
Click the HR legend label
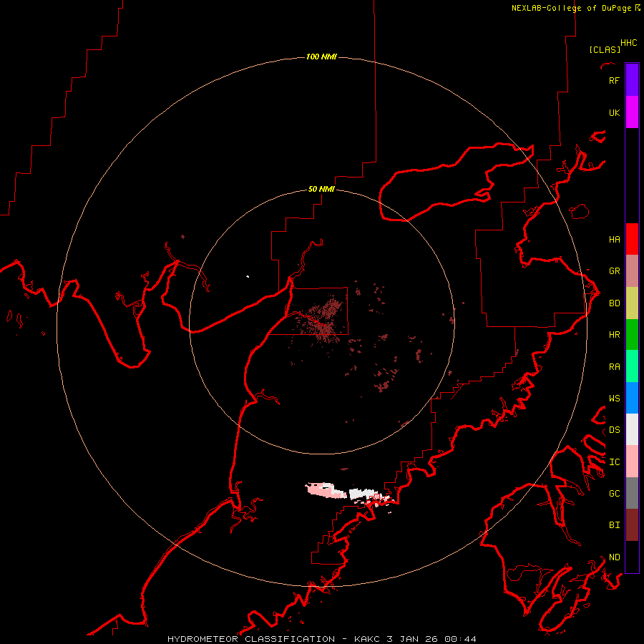(614, 335)
